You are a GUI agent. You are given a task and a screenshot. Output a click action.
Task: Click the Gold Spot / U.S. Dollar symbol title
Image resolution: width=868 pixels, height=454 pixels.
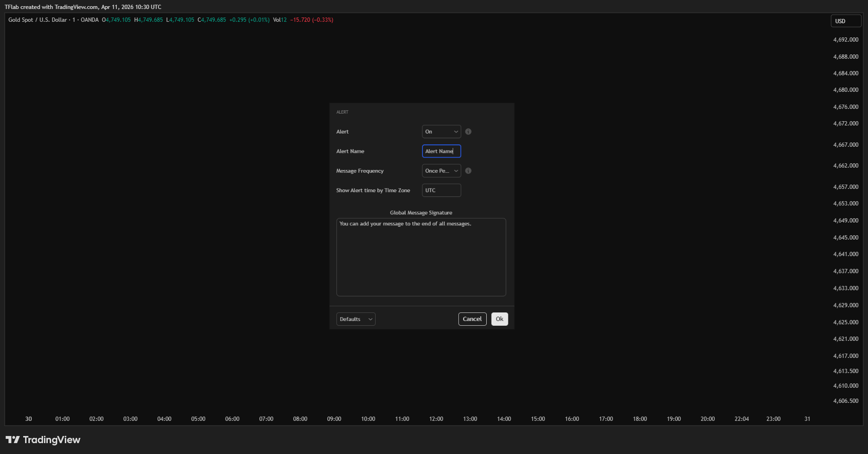click(x=38, y=20)
